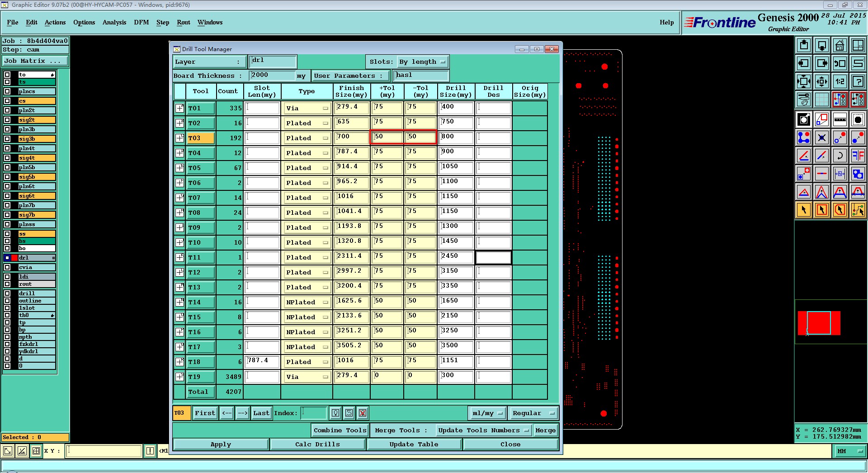Open the Analysis menu
The width and height of the screenshot is (868, 473).
point(114,22)
